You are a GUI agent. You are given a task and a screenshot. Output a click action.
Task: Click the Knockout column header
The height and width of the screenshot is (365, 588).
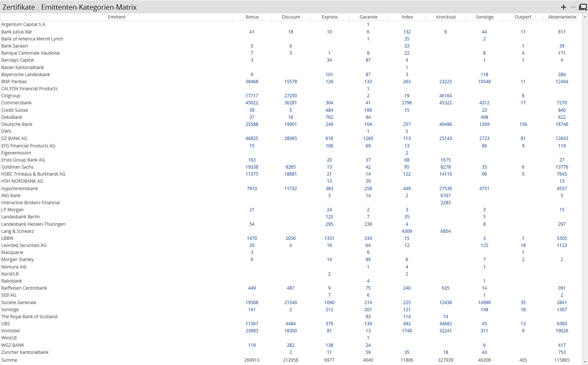[x=446, y=17]
